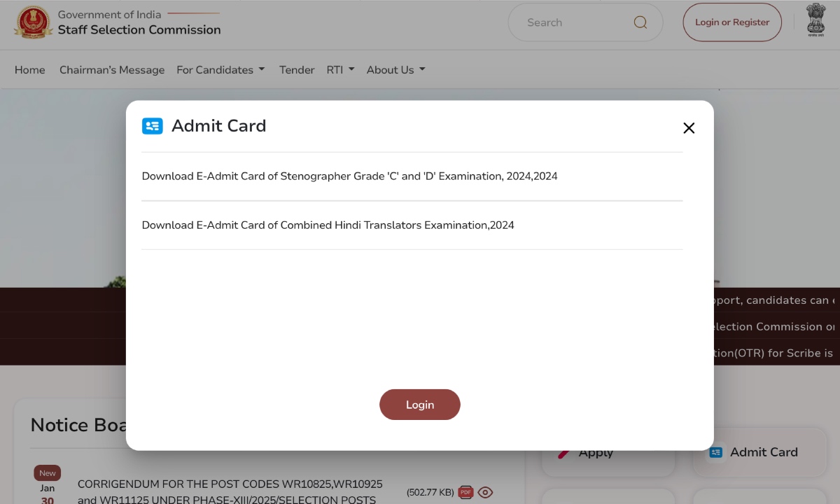
Task: Click the national emblem of India
Action: click(815, 19)
